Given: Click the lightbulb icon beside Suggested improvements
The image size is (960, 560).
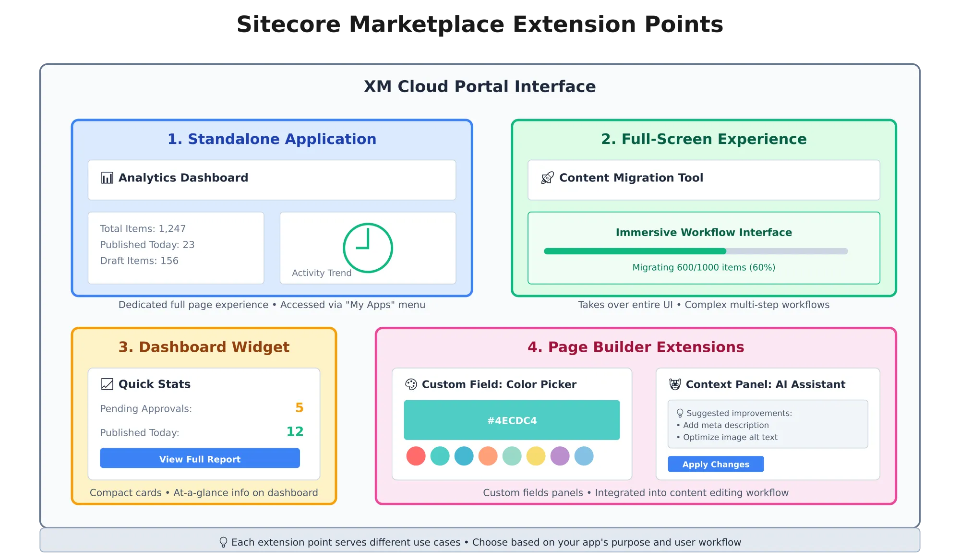Looking at the screenshot, I should click(x=680, y=413).
